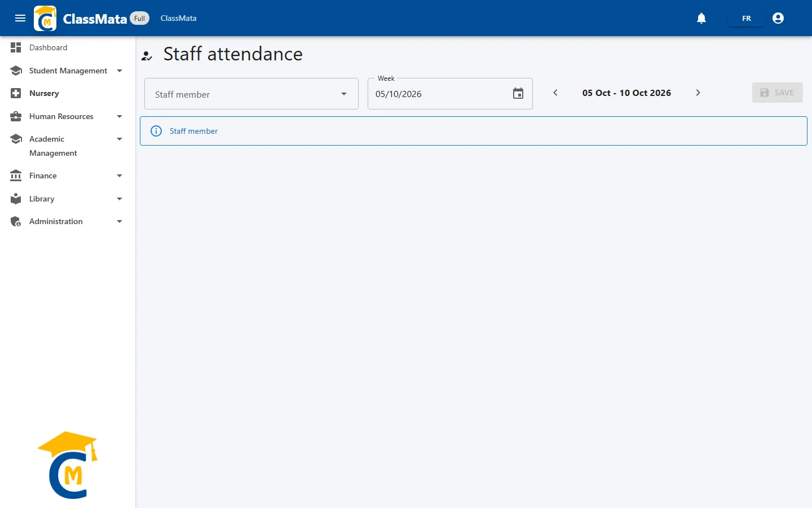
Task: Go to the previous week
Action: [555, 93]
